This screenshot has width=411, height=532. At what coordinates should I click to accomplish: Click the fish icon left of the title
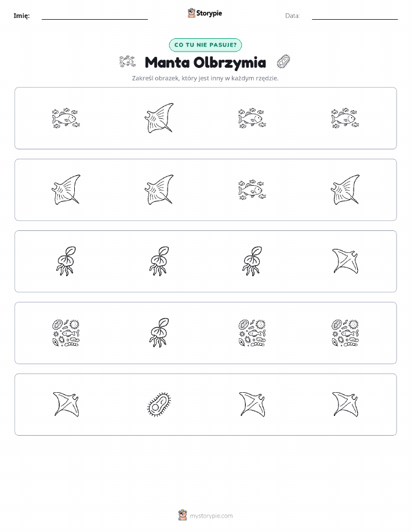tap(127, 62)
